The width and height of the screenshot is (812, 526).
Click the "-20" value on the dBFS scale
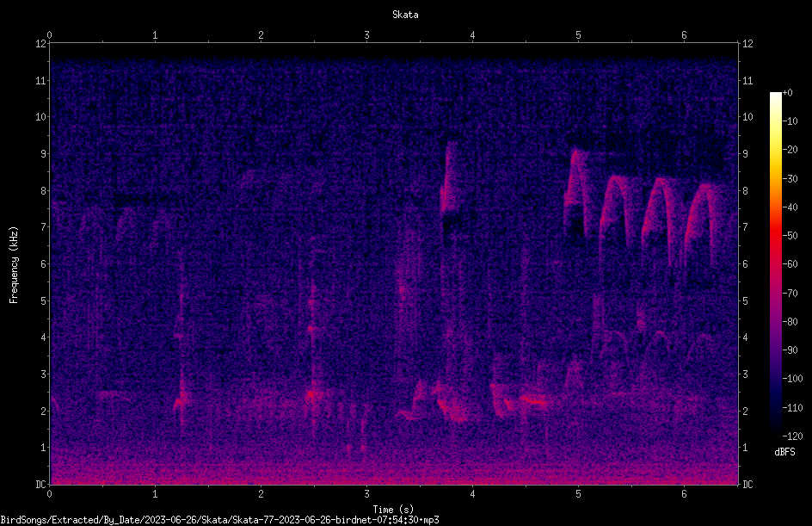790,150
